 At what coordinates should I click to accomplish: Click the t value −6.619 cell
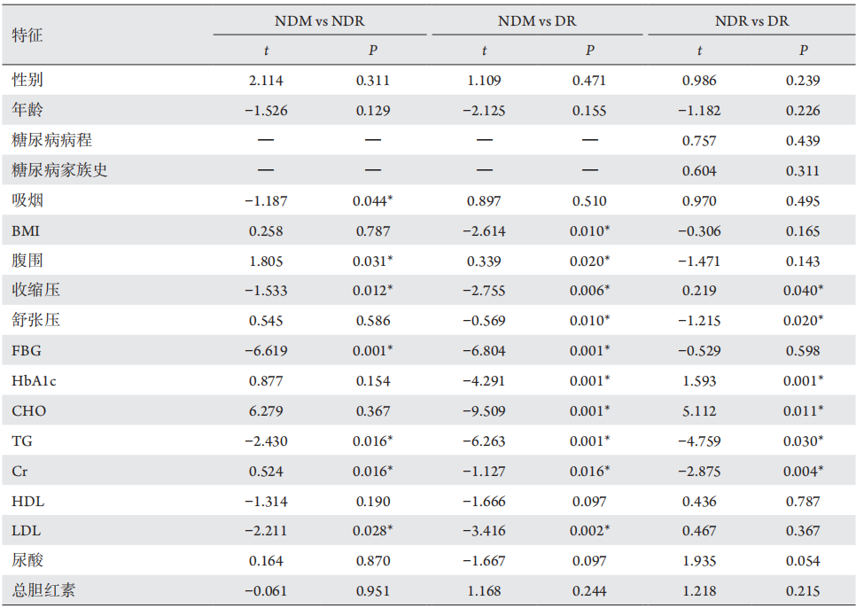[266, 351]
